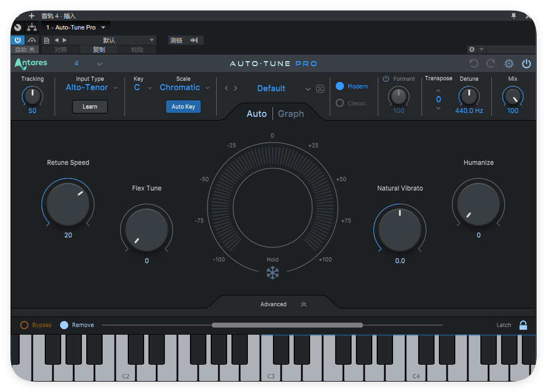The height and width of the screenshot is (392, 547).
Task: Click the 对照 compare button
Action: (61, 50)
